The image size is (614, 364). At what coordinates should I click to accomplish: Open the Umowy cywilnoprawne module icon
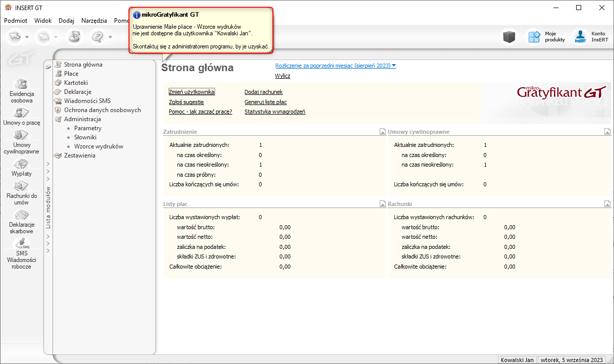pyautogui.click(x=22, y=135)
